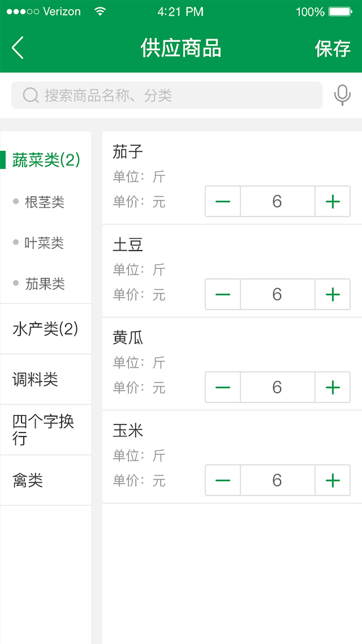The height and width of the screenshot is (644, 362).
Task: Reduce 黄瓜 quantity by one
Action: [x=223, y=387]
